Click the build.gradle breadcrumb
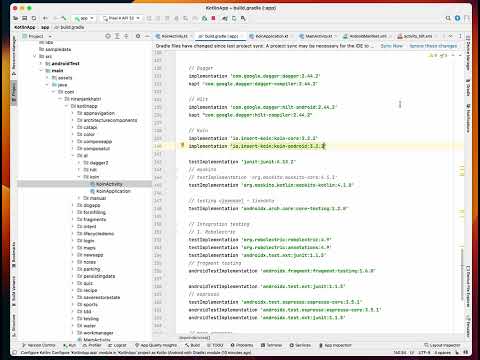This screenshot has height=360, width=480. [69, 27]
